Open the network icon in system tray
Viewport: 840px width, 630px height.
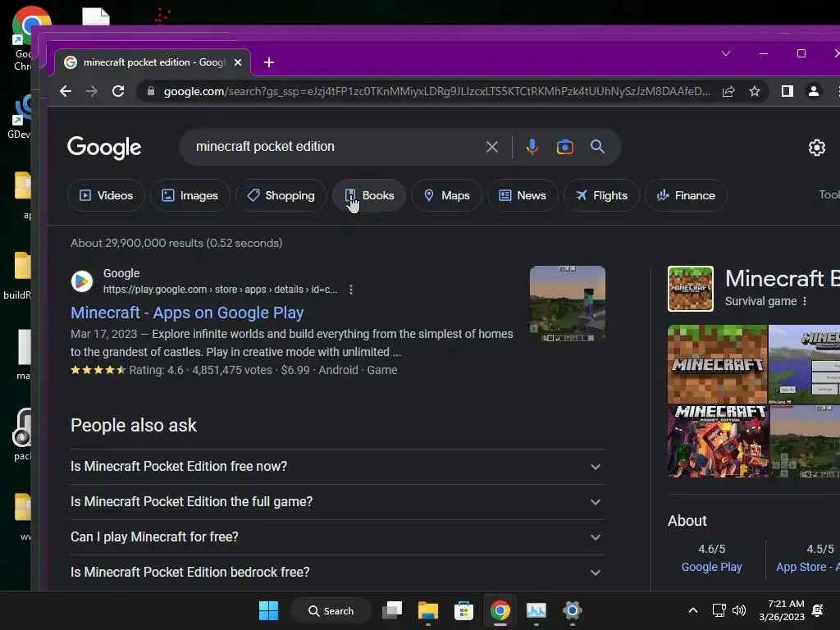click(719, 610)
